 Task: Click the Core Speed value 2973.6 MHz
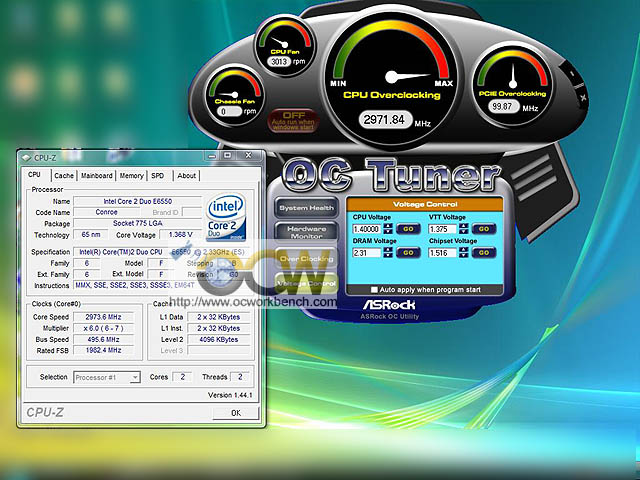pos(103,317)
